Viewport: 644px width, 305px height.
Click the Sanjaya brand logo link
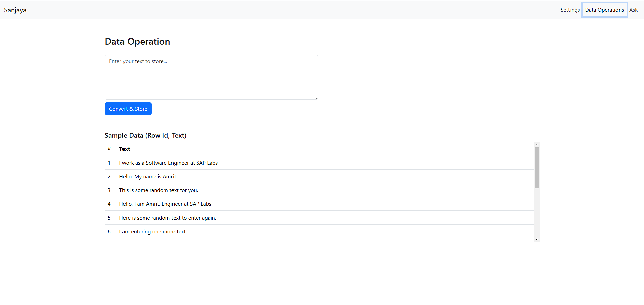pyautogui.click(x=15, y=10)
